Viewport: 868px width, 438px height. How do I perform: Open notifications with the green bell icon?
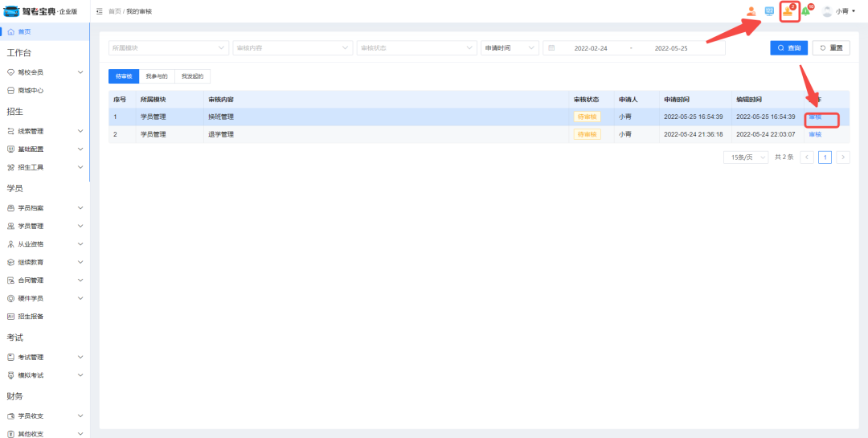tap(807, 11)
